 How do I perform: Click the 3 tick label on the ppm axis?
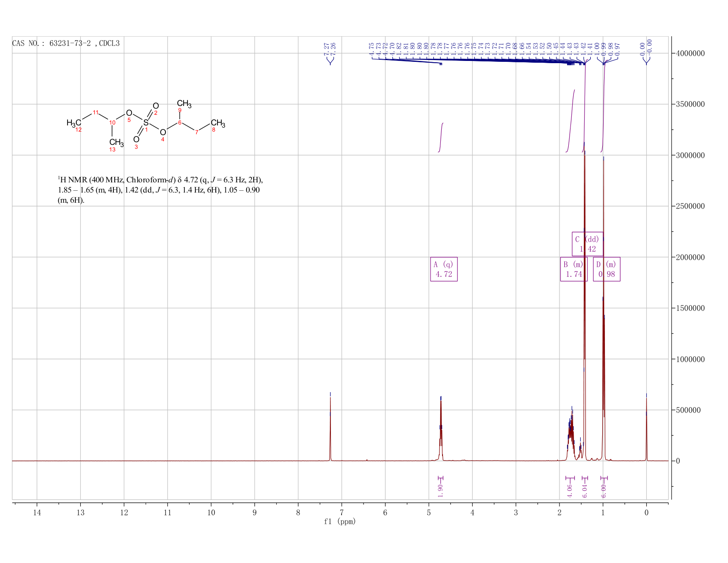(516, 512)
